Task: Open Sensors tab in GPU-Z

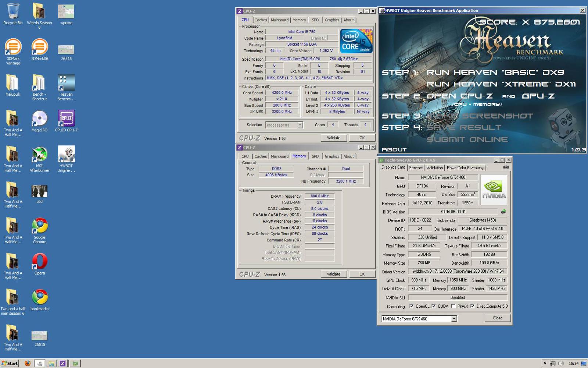Action: click(x=416, y=168)
